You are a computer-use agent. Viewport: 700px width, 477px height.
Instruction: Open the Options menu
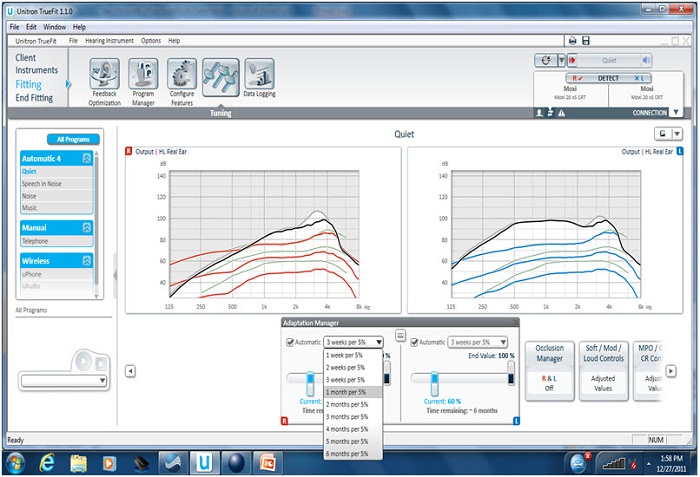[151, 41]
